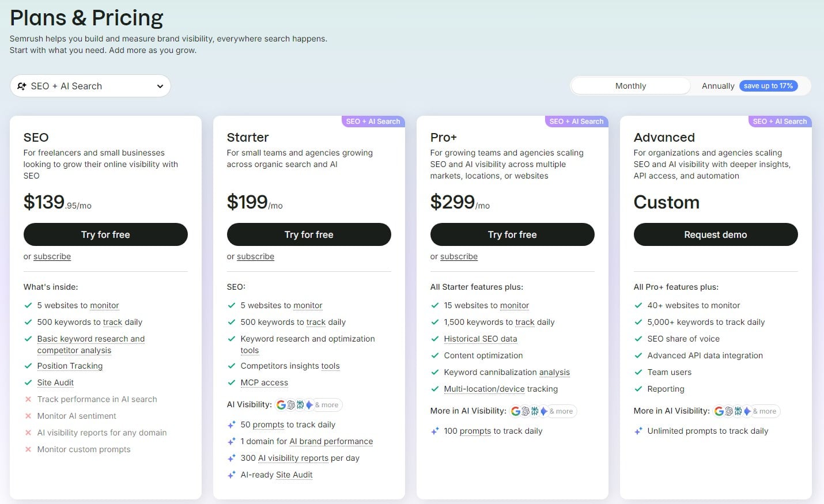This screenshot has height=504, width=824.
Task: Click subscribe link under Pro+ plan
Action: pos(459,256)
